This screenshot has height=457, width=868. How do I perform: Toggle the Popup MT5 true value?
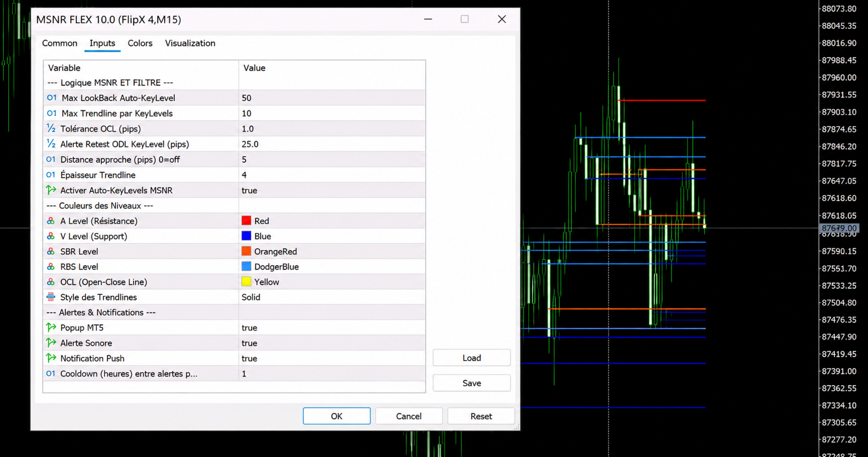(x=332, y=328)
